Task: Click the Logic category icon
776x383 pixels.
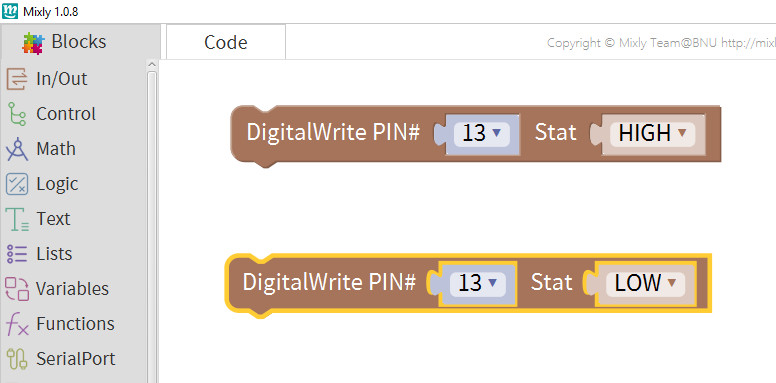Action: click(17, 184)
